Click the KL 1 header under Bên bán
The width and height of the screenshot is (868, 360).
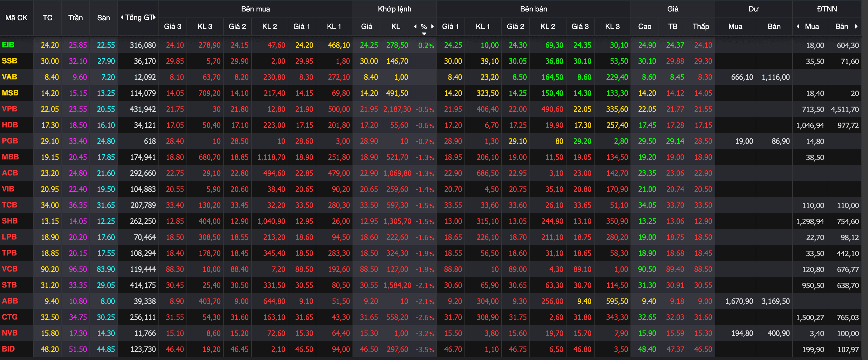point(483,27)
